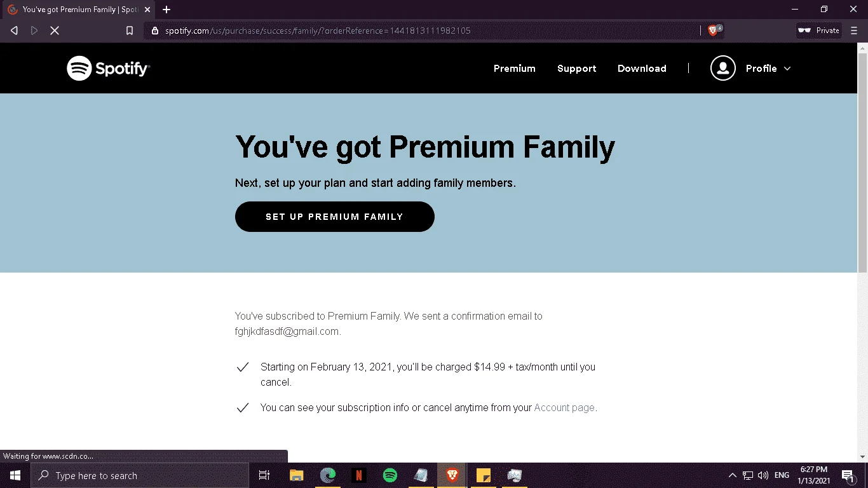Launch Netflix from the taskbar

click(x=358, y=475)
